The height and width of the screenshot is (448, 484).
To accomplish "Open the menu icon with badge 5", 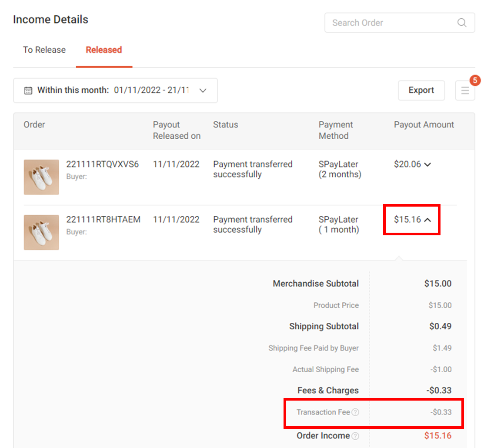I will click(465, 90).
